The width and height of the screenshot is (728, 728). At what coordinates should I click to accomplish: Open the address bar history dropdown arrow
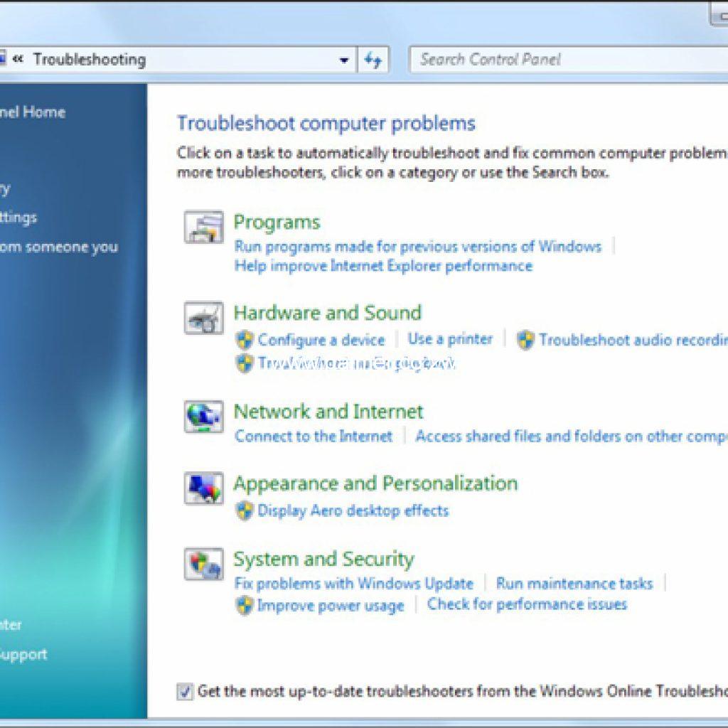tap(344, 60)
